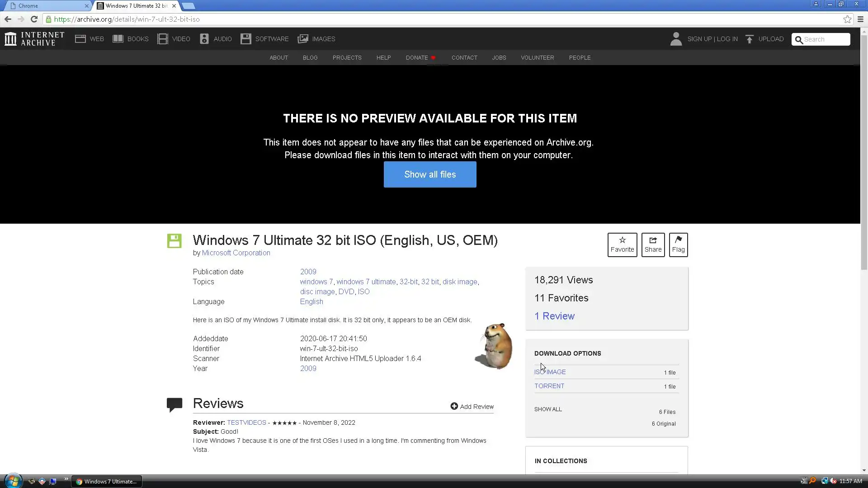Open the Images section icon
This screenshot has height=488, width=868.
(302, 39)
